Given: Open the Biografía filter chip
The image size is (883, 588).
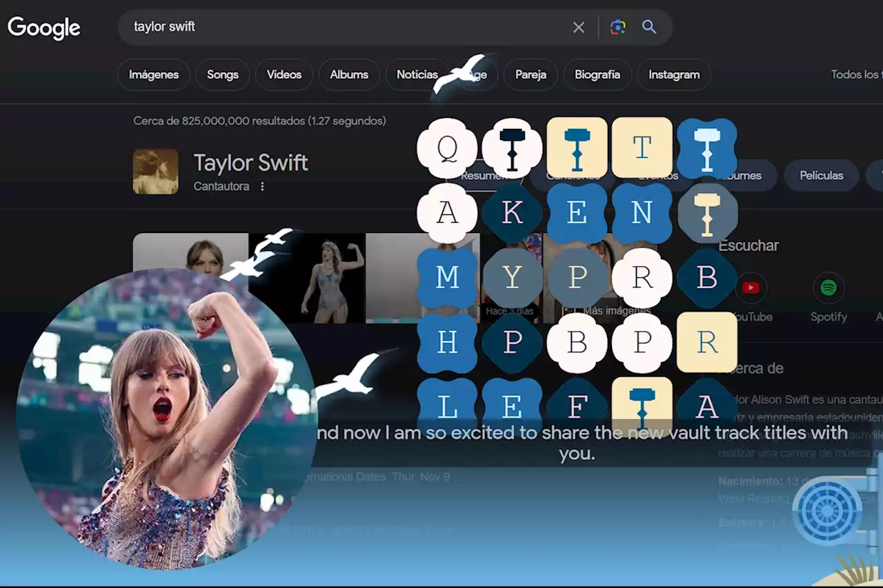Looking at the screenshot, I should coord(597,74).
